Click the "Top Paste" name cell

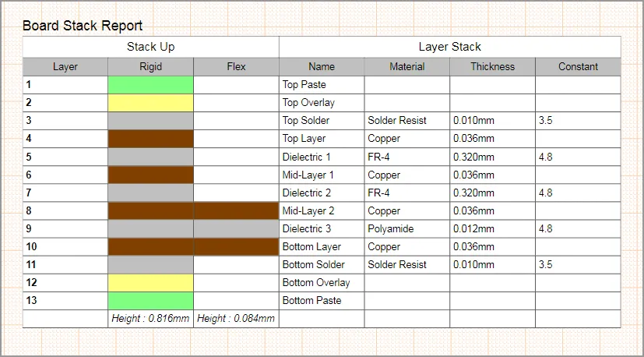(322, 85)
